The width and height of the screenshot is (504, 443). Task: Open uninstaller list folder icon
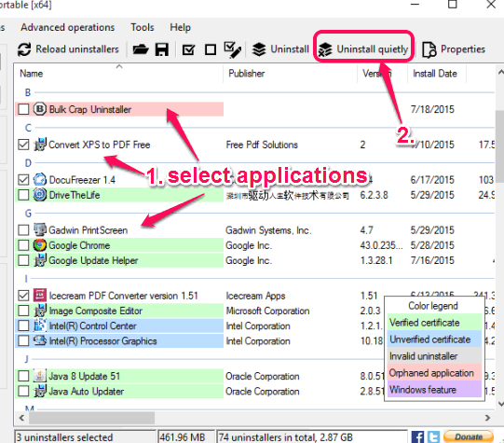click(141, 49)
